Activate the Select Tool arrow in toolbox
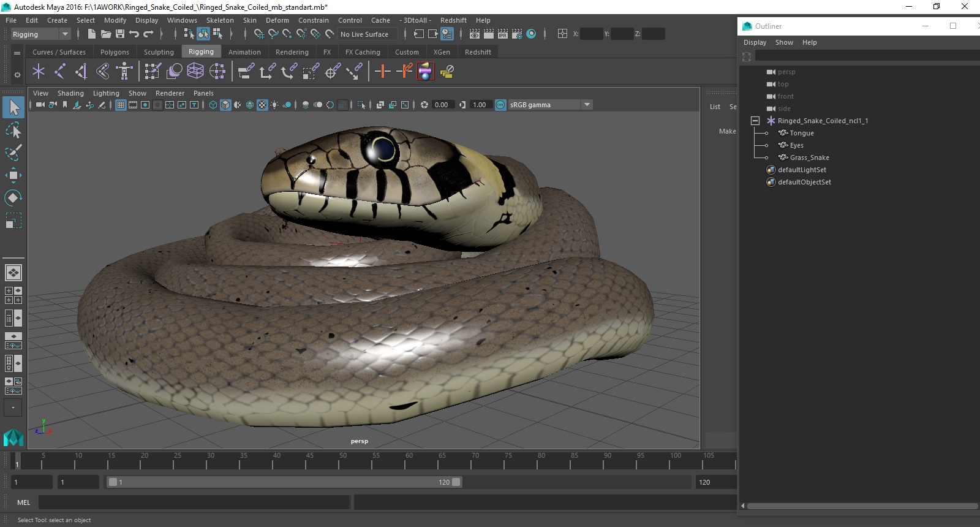This screenshot has width=980, height=527. pos(13,108)
